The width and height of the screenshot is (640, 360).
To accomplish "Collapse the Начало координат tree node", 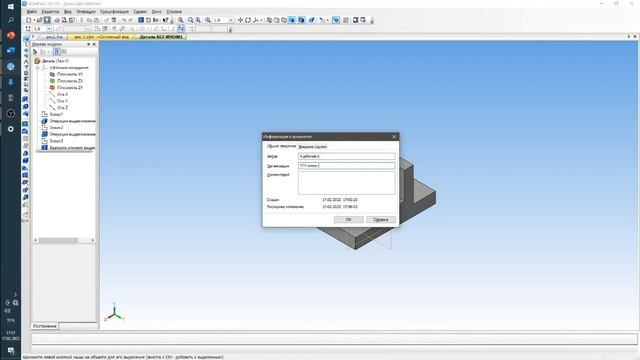I will pos(38,67).
